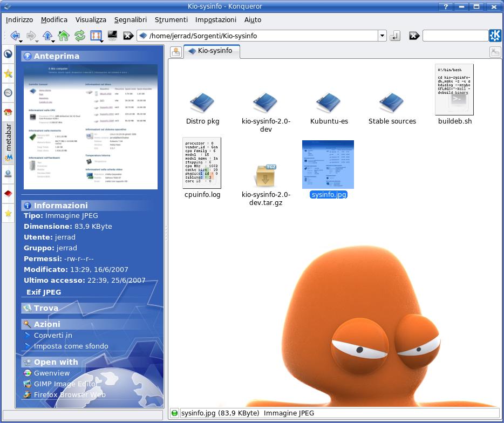Select kio-sysinfo-2.0-dev.tar.gz archive icon
The image size is (504, 423).
(x=265, y=176)
